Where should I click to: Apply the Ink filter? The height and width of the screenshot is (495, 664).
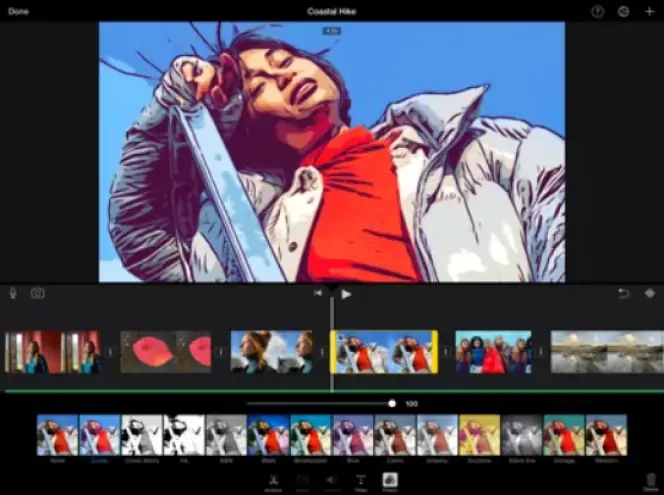click(184, 435)
